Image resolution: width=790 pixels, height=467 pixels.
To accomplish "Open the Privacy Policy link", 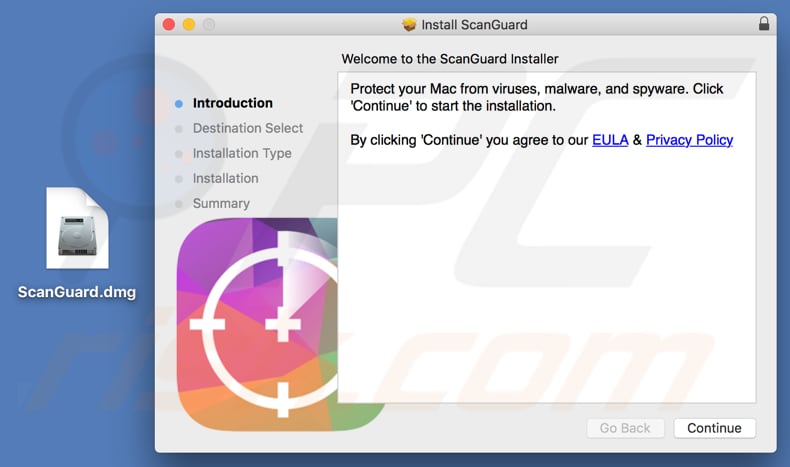I will 689,140.
